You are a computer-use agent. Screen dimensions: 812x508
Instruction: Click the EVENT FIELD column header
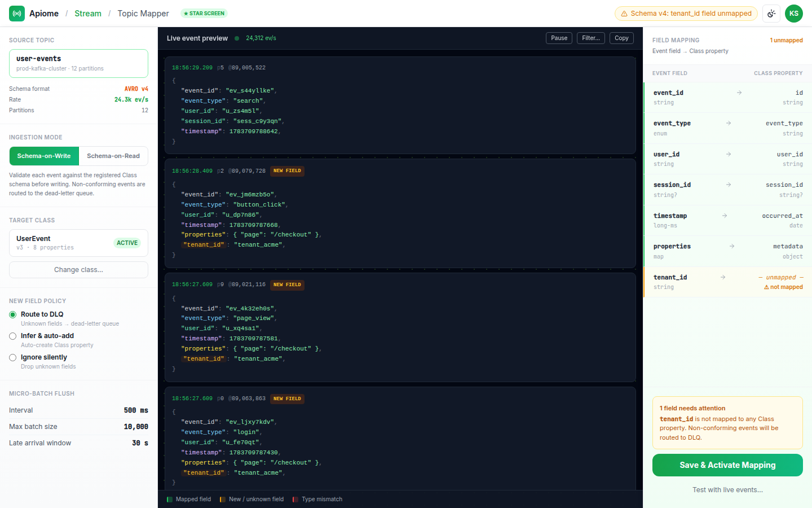click(x=670, y=73)
